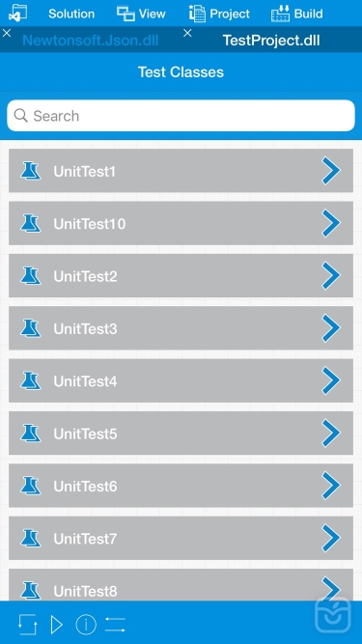Image resolution: width=362 pixels, height=644 pixels.
Task: Select the UnitTest7 test class row
Action: [x=181, y=539]
